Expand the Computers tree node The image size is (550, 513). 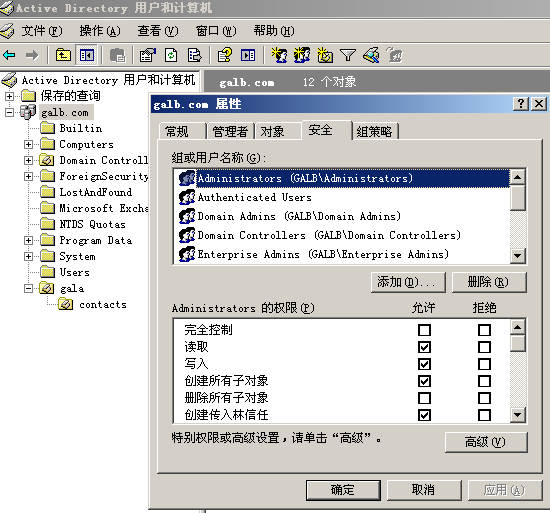(28, 144)
